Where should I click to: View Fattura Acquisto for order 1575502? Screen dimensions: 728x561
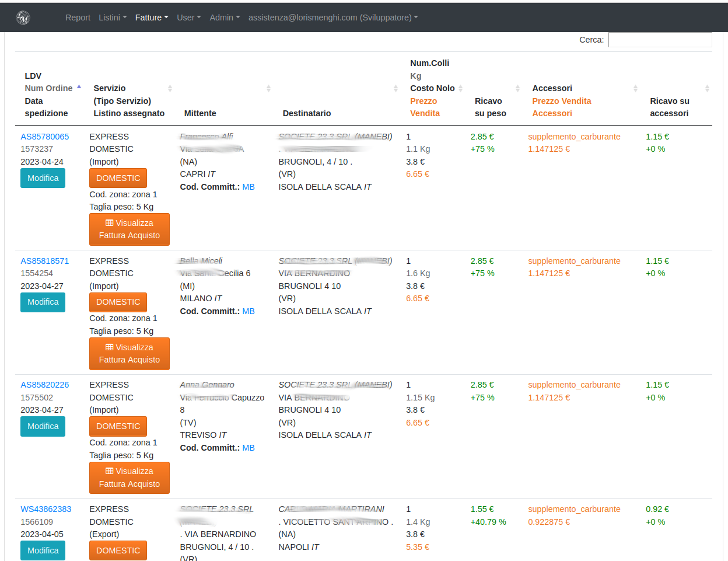[129, 478]
